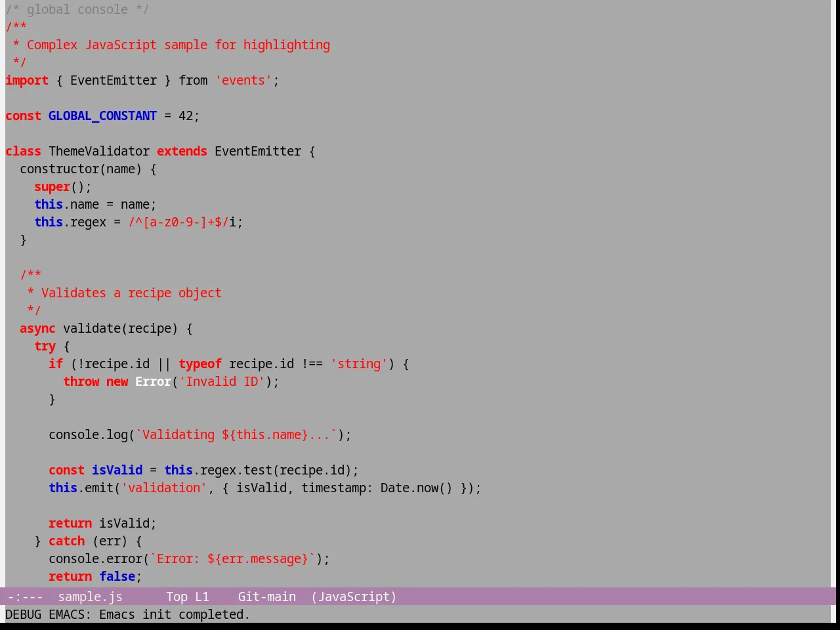840x630 pixels.
Task: Click 'constructor(name)' method definition
Action: (81, 169)
